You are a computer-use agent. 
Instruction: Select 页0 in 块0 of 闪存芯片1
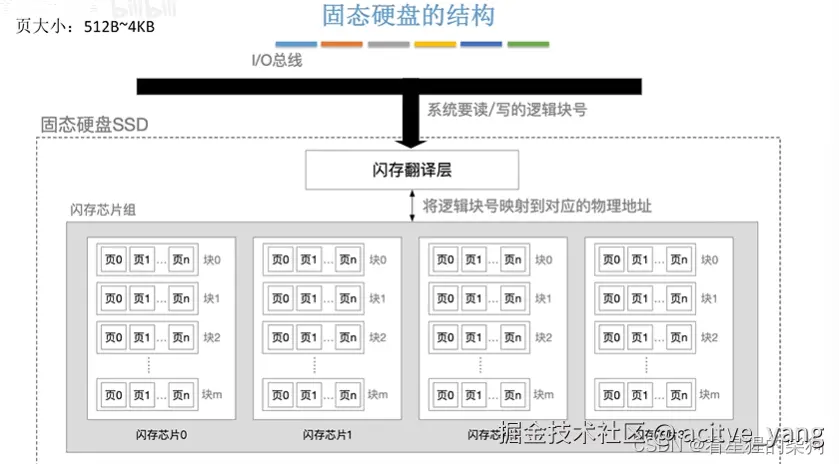280,260
